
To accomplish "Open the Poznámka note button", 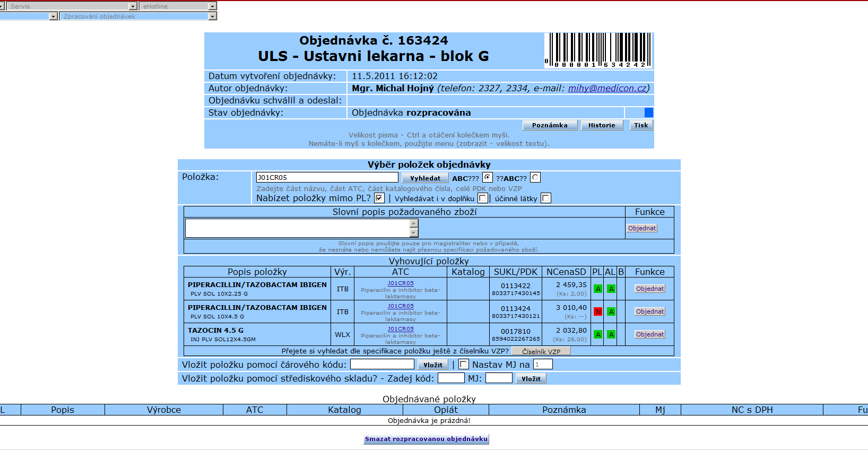I will coord(550,125).
